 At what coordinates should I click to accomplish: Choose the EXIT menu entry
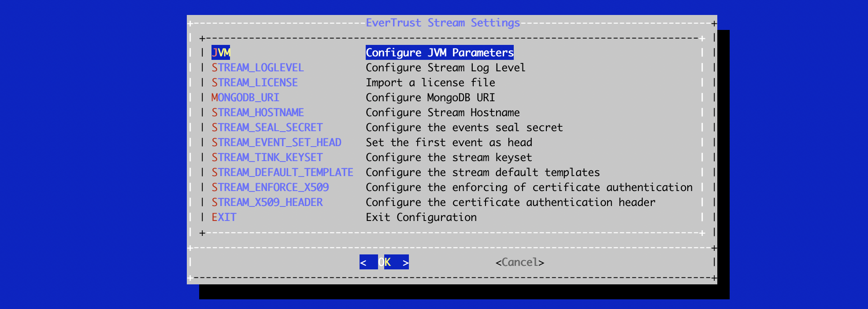pyautogui.click(x=224, y=217)
